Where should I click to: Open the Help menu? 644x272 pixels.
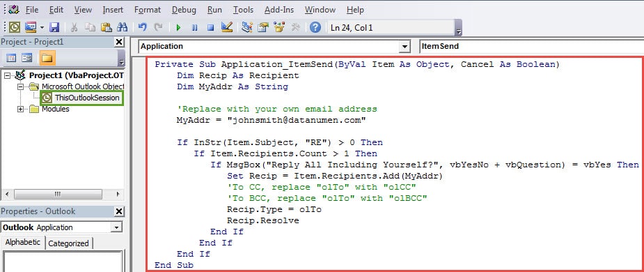point(355,10)
